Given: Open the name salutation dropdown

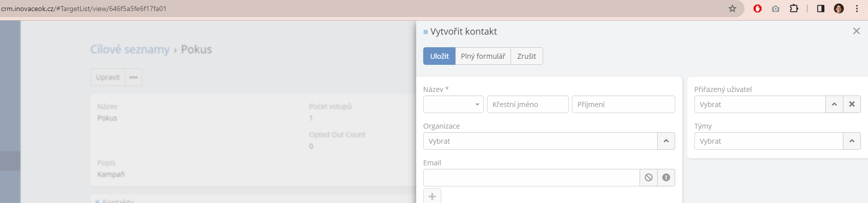Looking at the screenshot, I should tap(453, 105).
